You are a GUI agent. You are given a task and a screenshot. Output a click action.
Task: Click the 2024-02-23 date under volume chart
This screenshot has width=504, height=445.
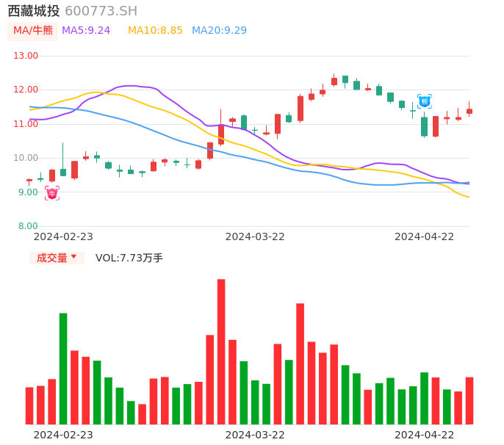tap(63, 435)
